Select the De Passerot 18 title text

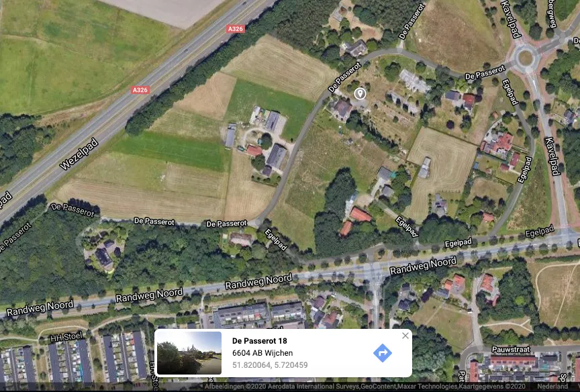(260, 340)
